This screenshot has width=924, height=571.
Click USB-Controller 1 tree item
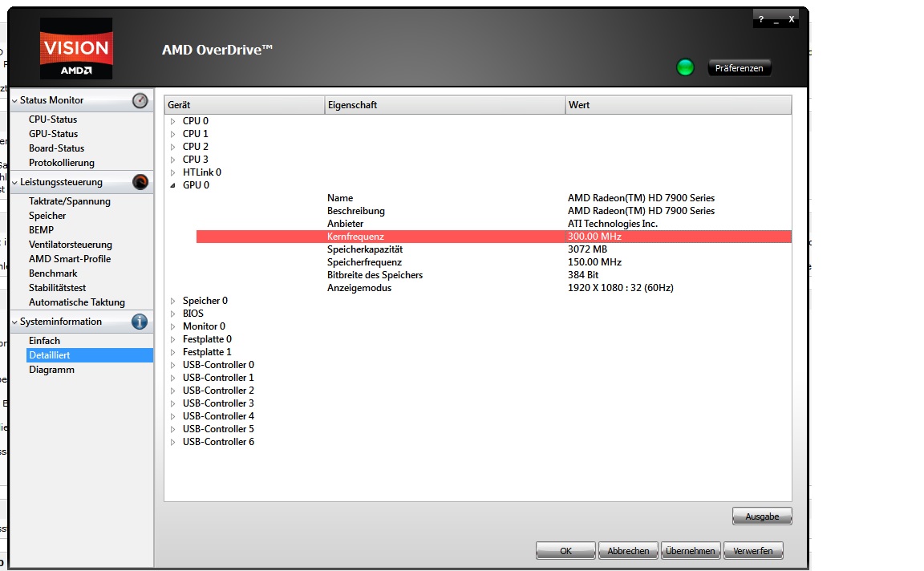pyautogui.click(x=219, y=378)
